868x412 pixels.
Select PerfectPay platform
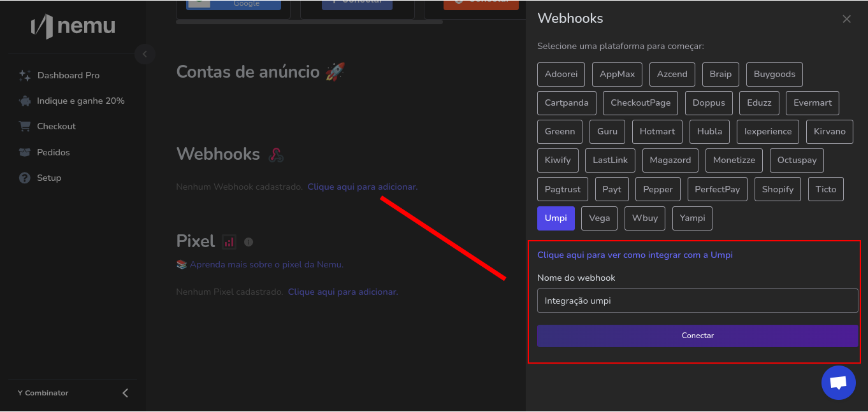718,189
